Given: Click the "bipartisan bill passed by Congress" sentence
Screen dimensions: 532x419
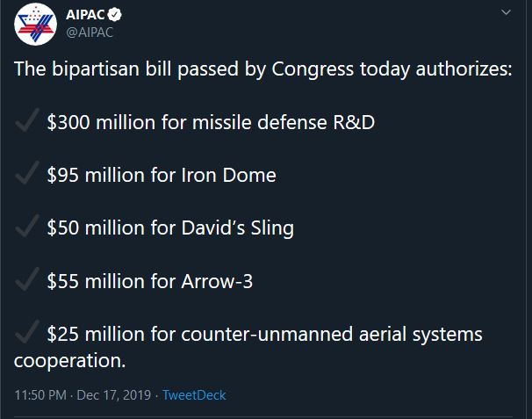Looking at the screenshot, I should (x=262, y=69).
